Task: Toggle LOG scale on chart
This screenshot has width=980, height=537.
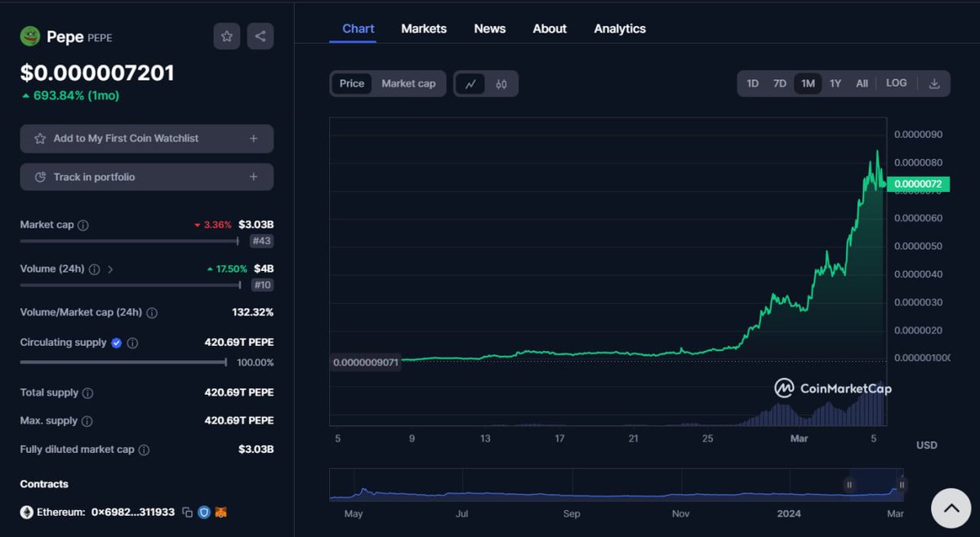Action: point(897,83)
